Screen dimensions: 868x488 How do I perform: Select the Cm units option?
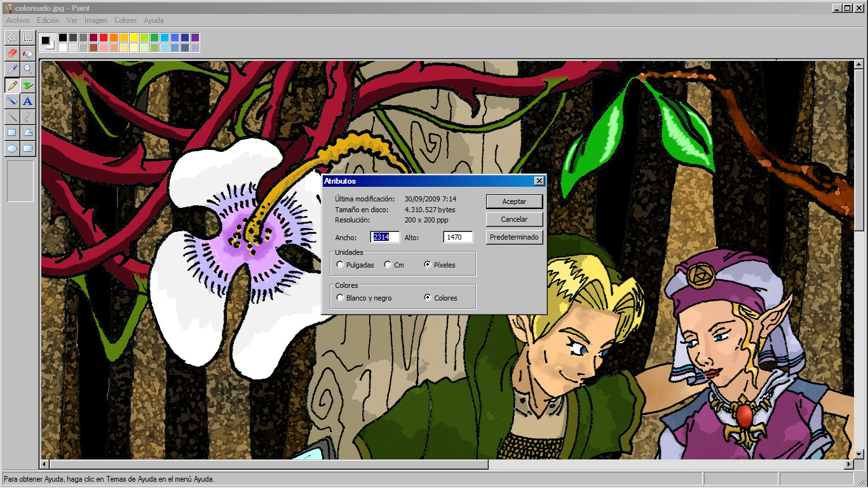point(395,265)
